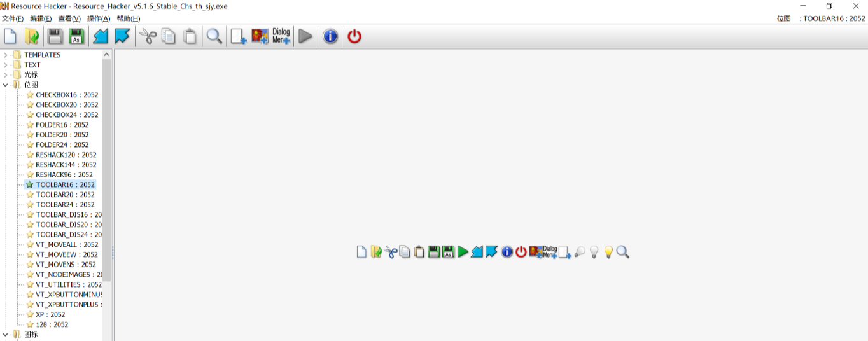Open the 操作(A) menu
The image size is (868, 341).
coord(99,18)
